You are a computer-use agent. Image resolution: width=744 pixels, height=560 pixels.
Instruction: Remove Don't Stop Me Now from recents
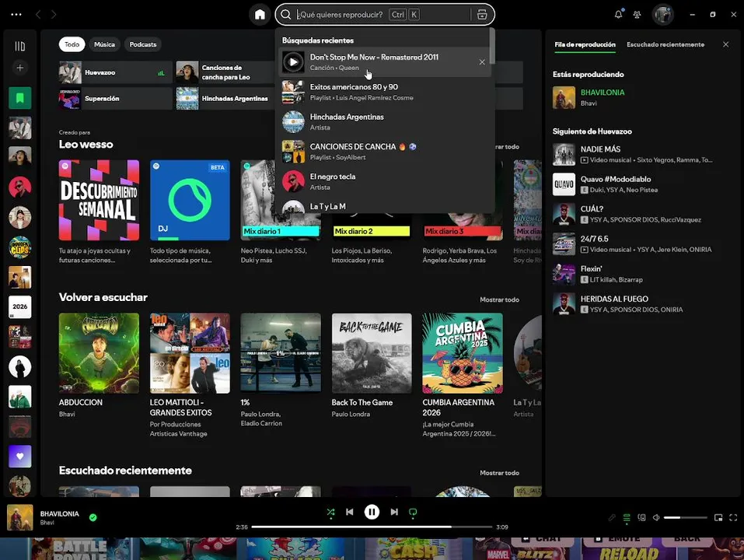(482, 61)
